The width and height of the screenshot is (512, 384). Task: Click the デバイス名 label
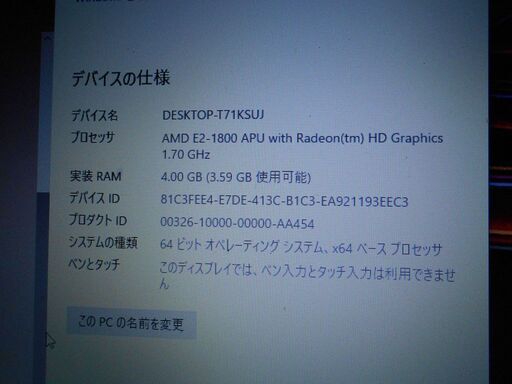point(95,115)
